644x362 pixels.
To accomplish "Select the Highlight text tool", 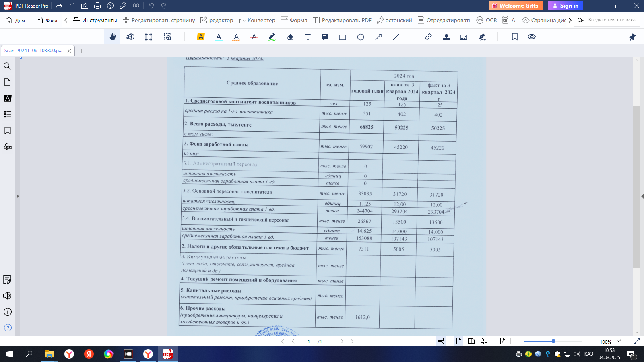I will (200, 37).
